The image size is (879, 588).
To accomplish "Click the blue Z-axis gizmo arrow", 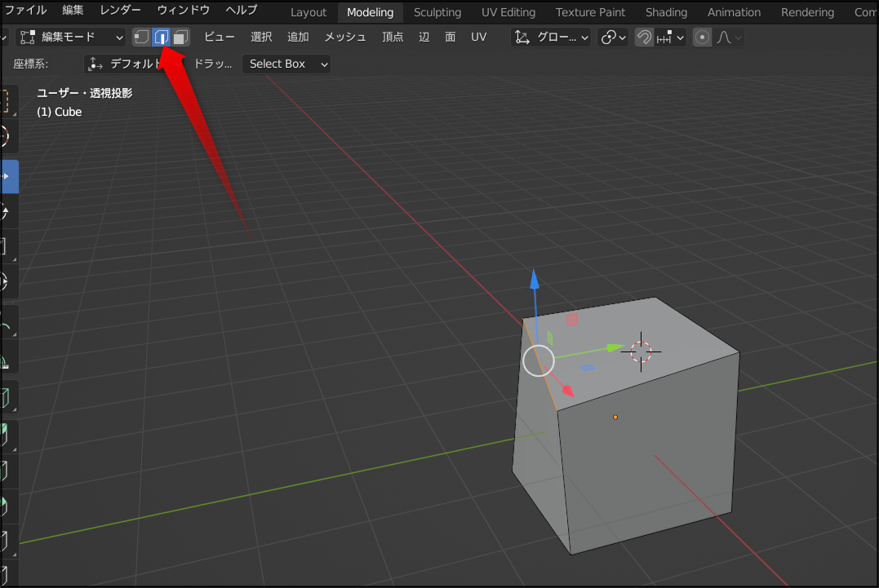I will (535, 280).
